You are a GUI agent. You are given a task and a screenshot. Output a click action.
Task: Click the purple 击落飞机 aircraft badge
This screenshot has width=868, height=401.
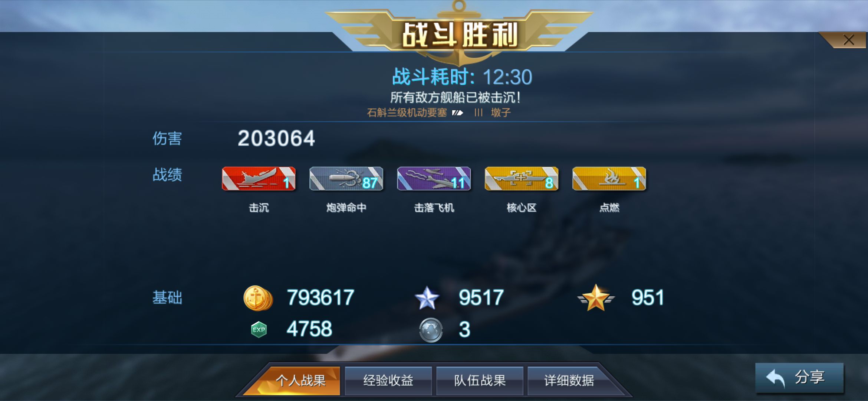coord(434,179)
